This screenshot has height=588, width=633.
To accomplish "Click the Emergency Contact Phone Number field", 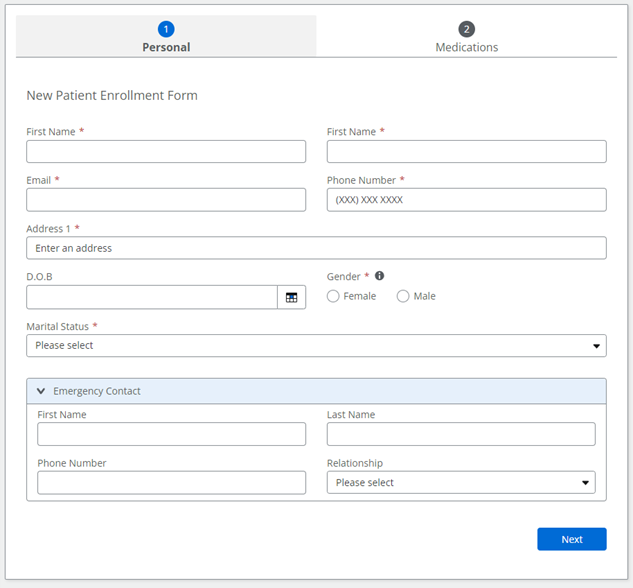I will (x=171, y=482).
